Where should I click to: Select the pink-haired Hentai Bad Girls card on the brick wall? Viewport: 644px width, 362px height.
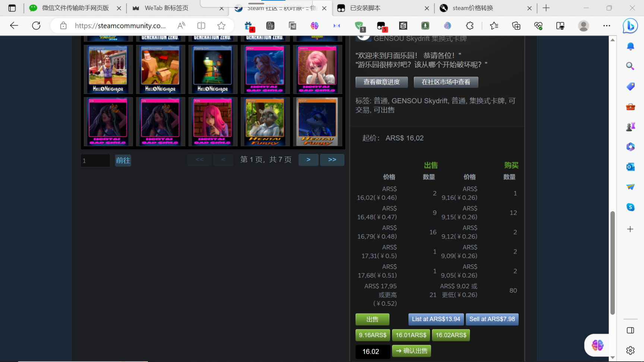213,121
